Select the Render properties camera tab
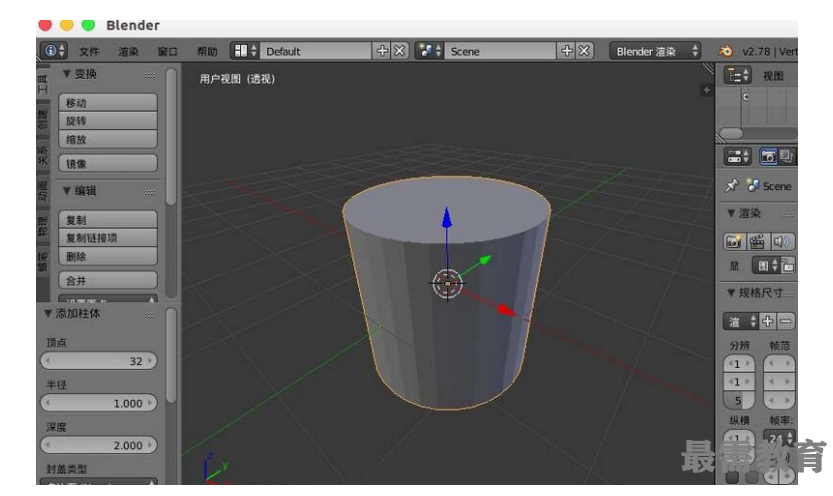This screenshot has height=496, width=833. tap(768, 157)
